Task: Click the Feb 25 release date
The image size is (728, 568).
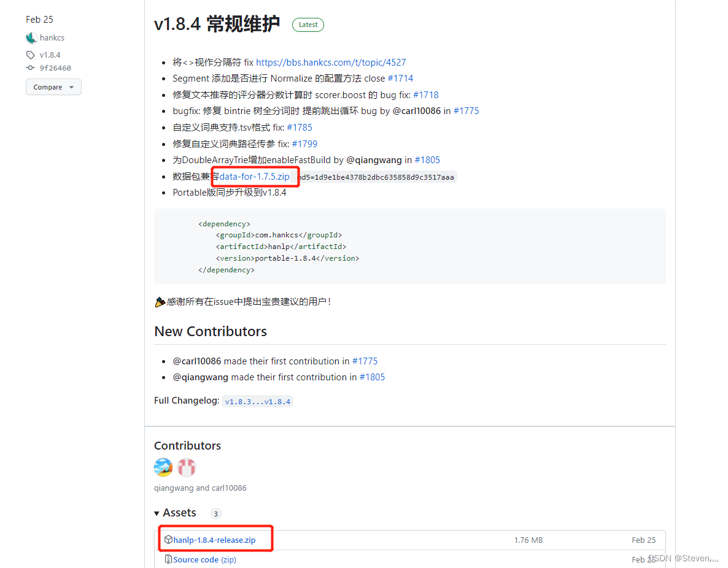Action: 39,19
